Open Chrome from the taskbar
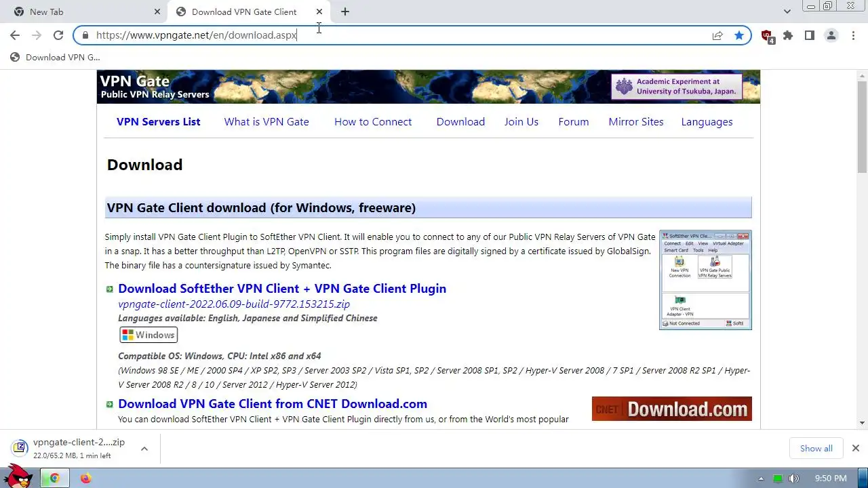Screen dimensions: 868x488 pos(55,479)
